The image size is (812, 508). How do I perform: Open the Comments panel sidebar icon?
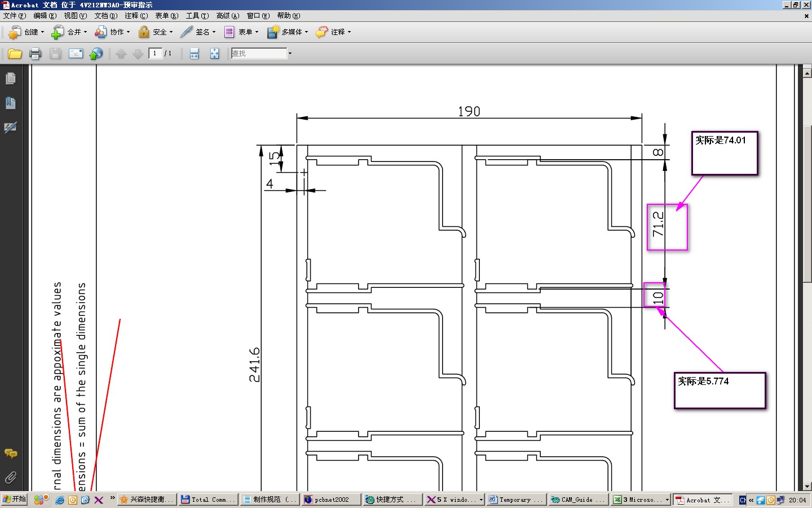click(x=11, y=453)
